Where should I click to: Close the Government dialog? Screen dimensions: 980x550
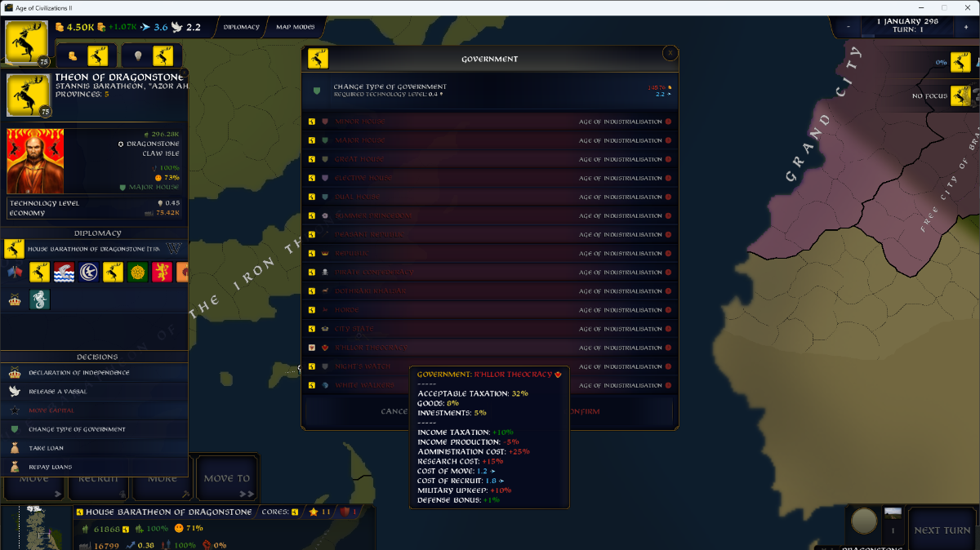[x=670, y=53]
